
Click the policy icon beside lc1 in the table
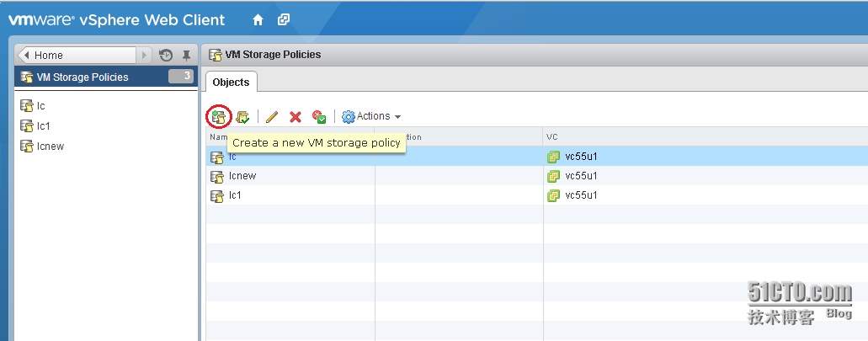(x=217, y=196)
